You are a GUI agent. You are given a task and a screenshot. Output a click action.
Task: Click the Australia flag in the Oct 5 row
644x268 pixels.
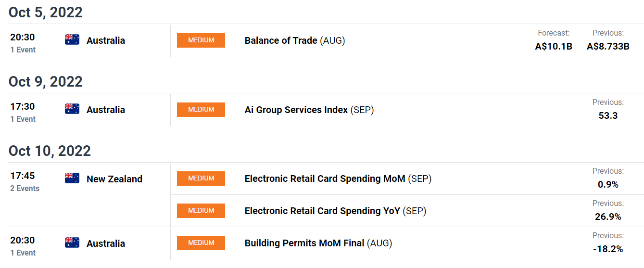point(72,40)
